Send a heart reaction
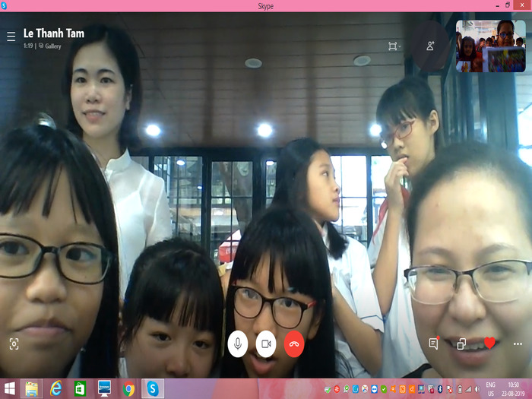The image size is (532, 399). [489, 343]
